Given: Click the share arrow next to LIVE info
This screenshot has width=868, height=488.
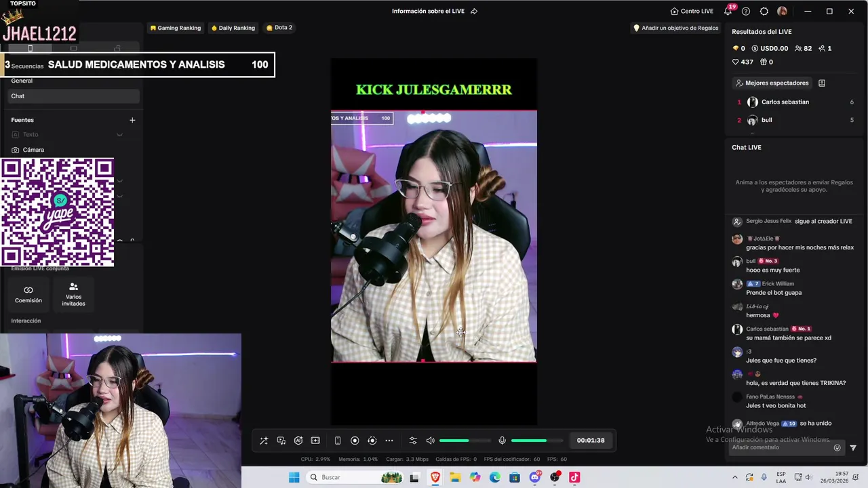Looking at the screenshot, I should coord(474,12).
